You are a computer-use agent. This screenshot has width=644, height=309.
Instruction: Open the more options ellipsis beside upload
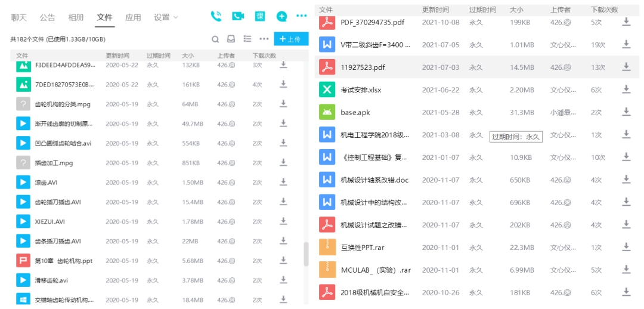pos(264,39)
